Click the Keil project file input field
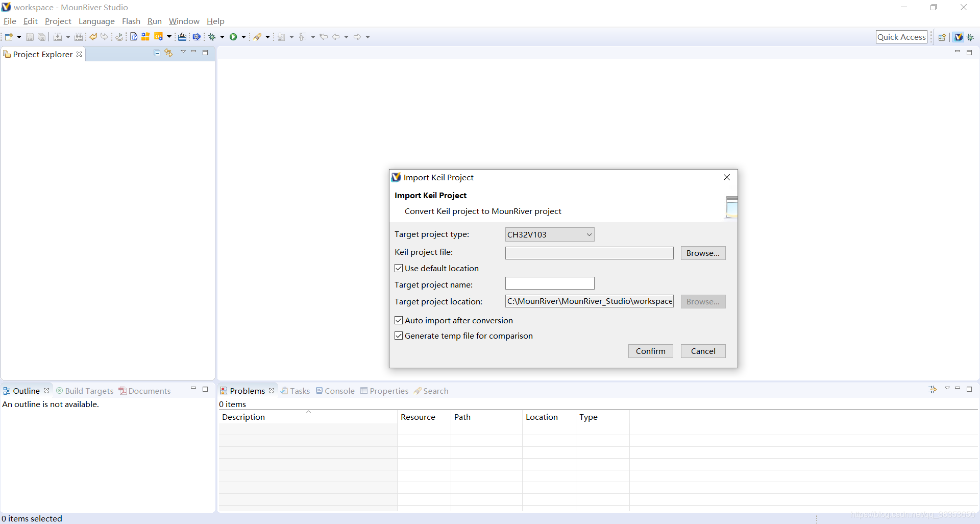The width and height of the screenshot is (980, 524). pyautogui.click(x=589, y=253)
